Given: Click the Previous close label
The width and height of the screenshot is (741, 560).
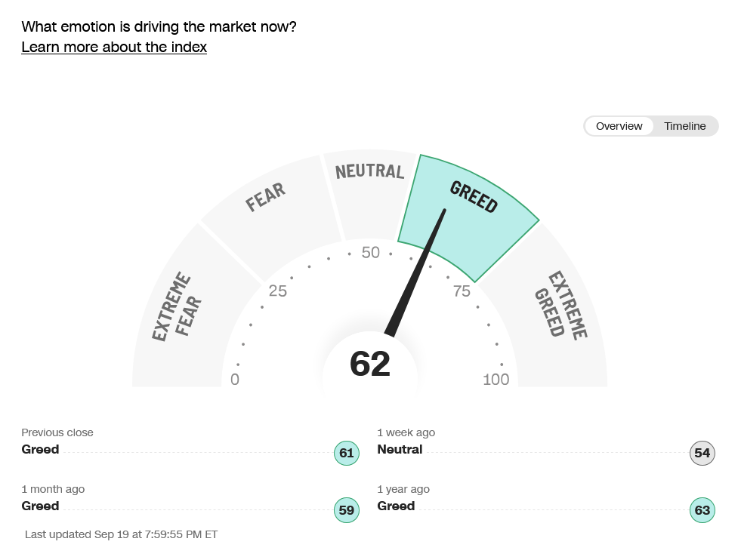Looking at the screenshot, I should (x=57, y=432).
